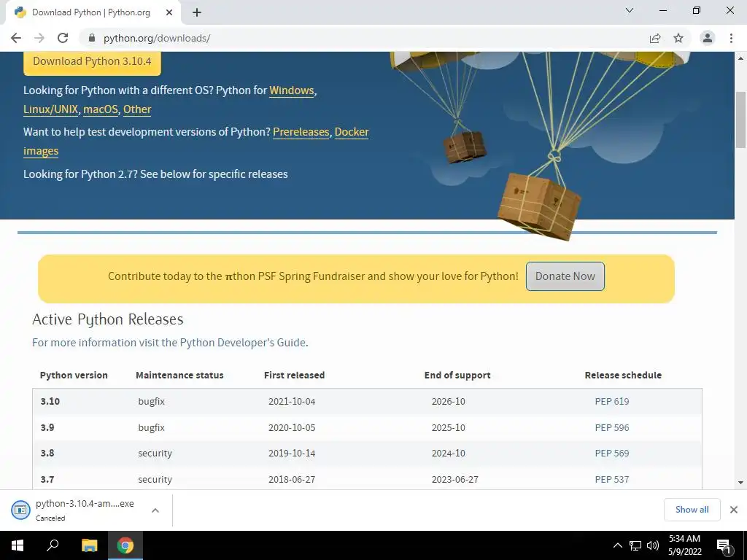Screen dimensions: 747x560
Task: Click the Maintenance status column header
Action: pos(179,376)
